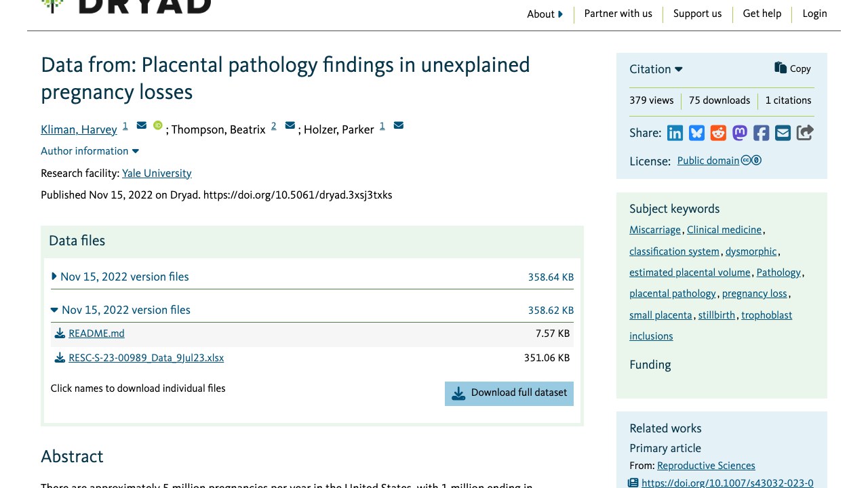Viewport: 868px width, 488px height.
Task: Email Beatrix Thompson via envelope icon
Action: tap(290, 125)
